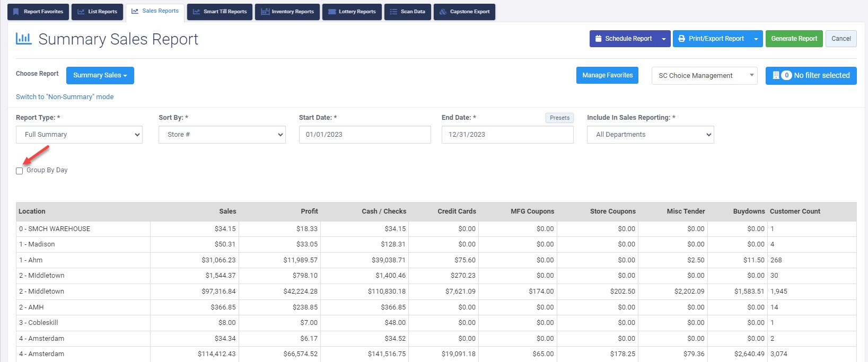Open the Sort By Store # dropdown
Viewport: 868px width, 362px height.
[x=222, y=135]
